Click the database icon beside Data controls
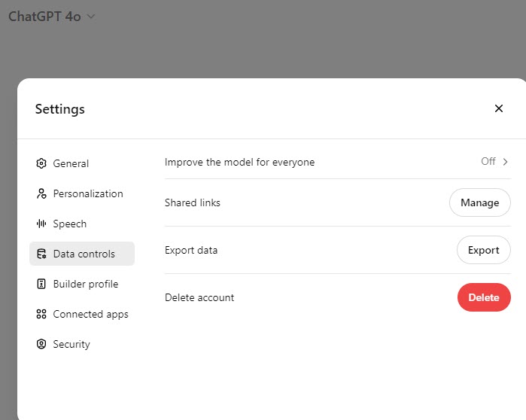The image size is (526, 420). click(x=41, y=254)
